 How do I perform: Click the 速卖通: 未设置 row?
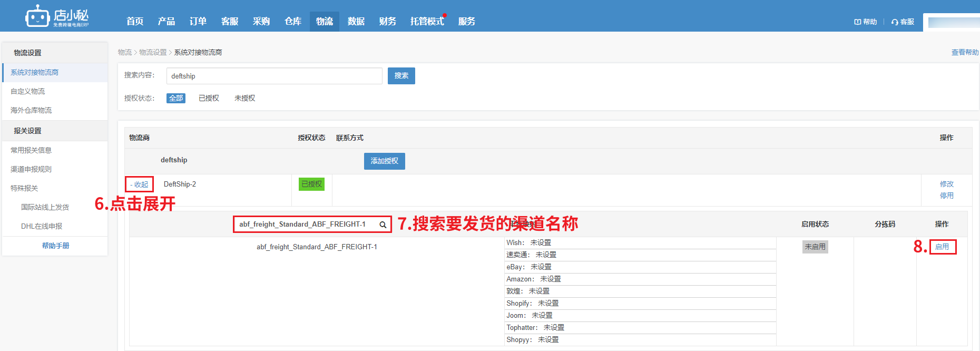[x=640, y=255]
